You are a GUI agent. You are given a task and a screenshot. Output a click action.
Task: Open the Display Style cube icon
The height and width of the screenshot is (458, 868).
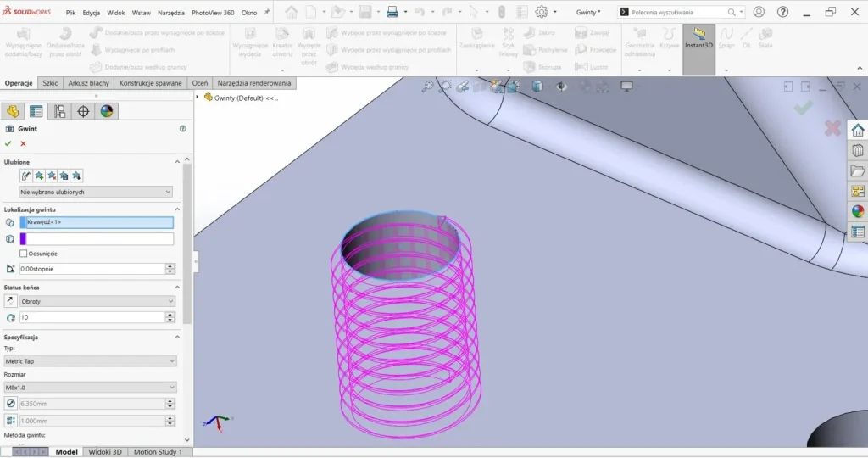coord(537,87)
